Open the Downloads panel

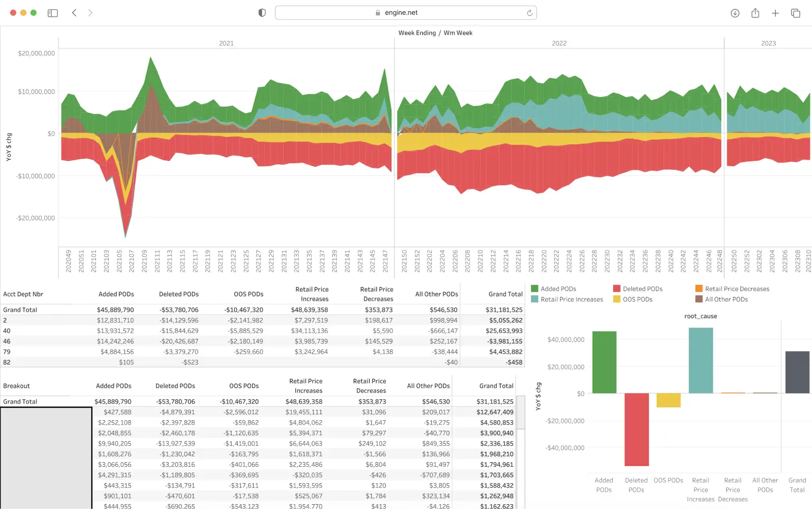pos(734,13)
